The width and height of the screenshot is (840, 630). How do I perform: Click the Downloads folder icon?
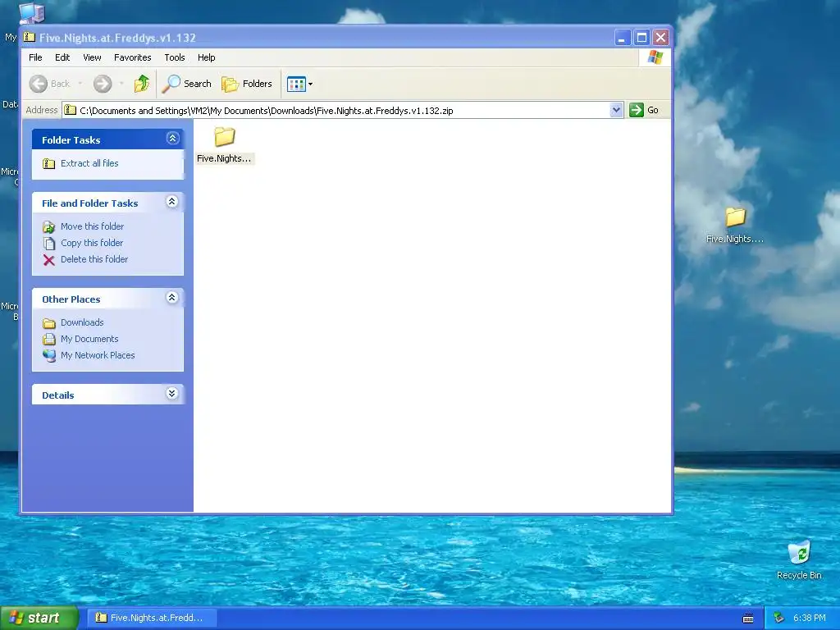pyautogui.click(x=48, y=323)
